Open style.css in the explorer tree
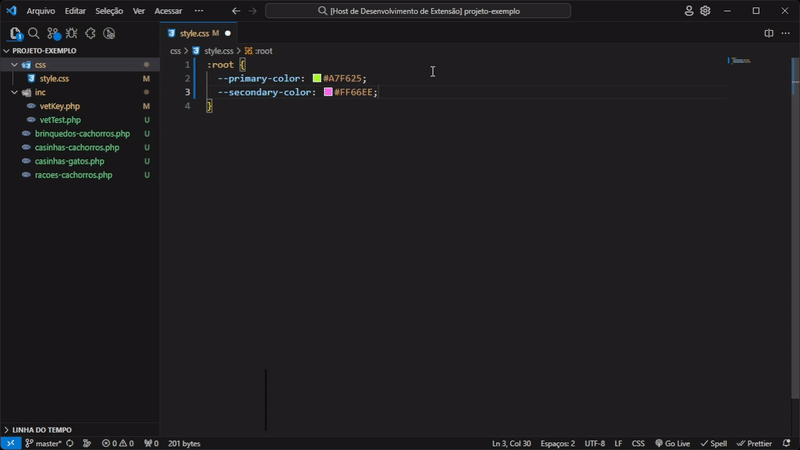Image resolution: width=800 pixels, height=450 pixels. [x=54, y=79]
